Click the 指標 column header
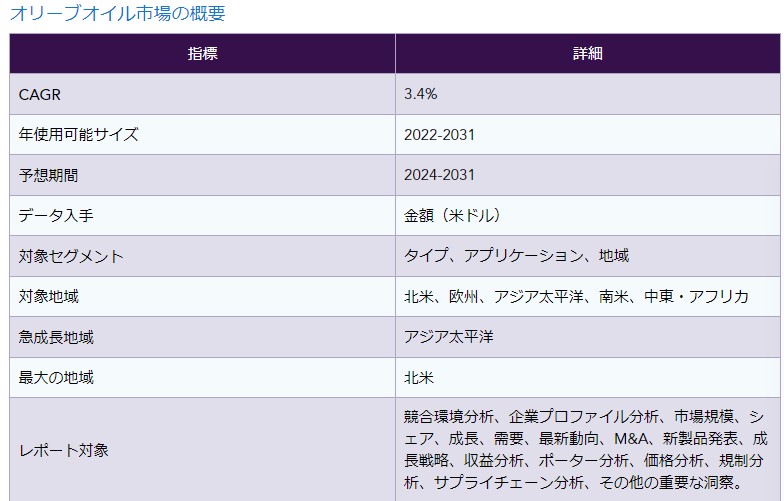This screenshot has width=784, height=501. coord(202,54)
